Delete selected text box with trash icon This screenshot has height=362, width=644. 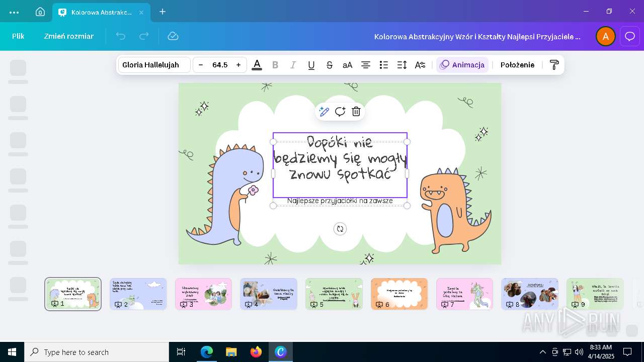coord(356,112)
